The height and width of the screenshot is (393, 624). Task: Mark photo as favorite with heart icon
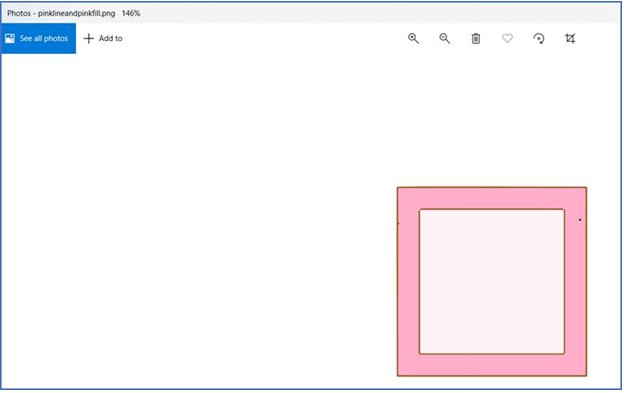click(x=507, y=38)
